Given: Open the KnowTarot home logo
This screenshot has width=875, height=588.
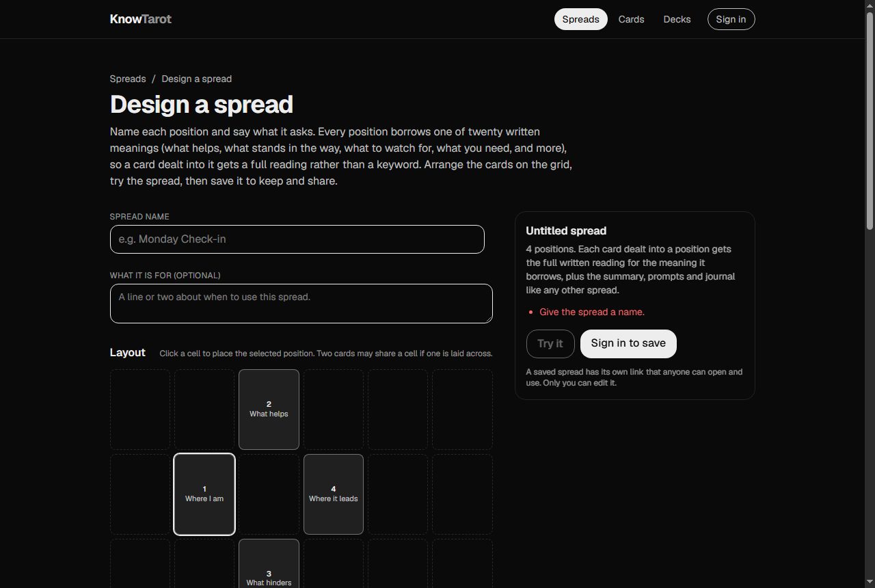Looking at the screenshot, I should 140,19.
